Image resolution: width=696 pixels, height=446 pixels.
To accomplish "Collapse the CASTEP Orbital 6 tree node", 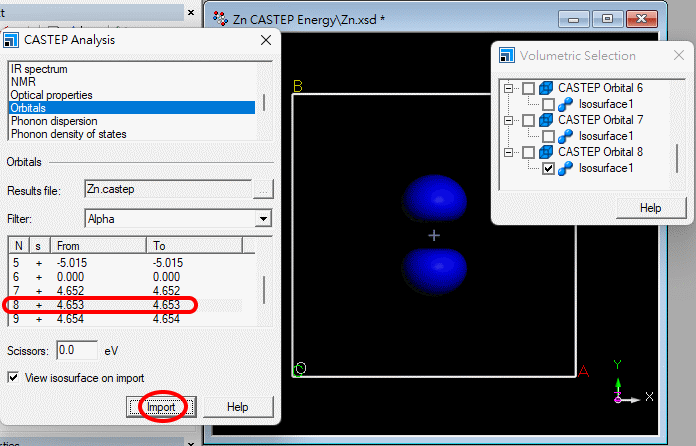I will tap(510, 88).
